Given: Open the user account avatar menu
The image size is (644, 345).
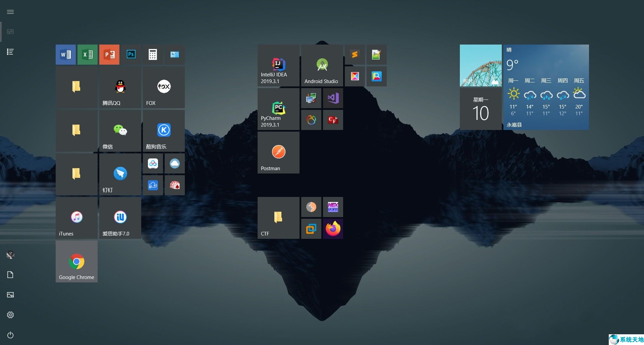Looking at the screenshot, I should 10,255.
